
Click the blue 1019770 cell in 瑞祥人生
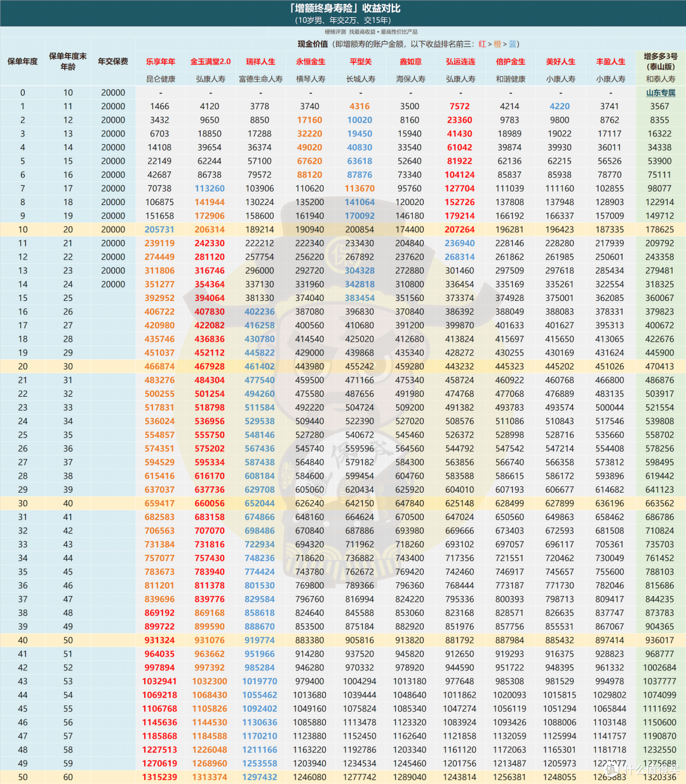coord(260,681)
